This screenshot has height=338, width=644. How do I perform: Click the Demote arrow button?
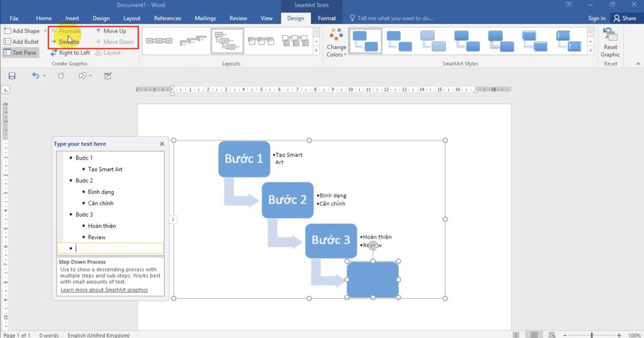pyautogui.click(x=54, y=42)
